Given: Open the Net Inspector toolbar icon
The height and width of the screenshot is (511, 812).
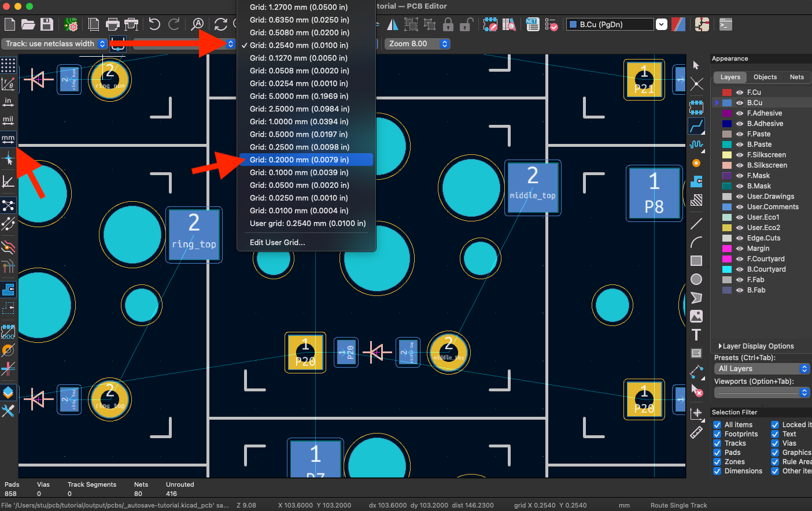Looking at the screenshot, I should click(x=532, y=24).
